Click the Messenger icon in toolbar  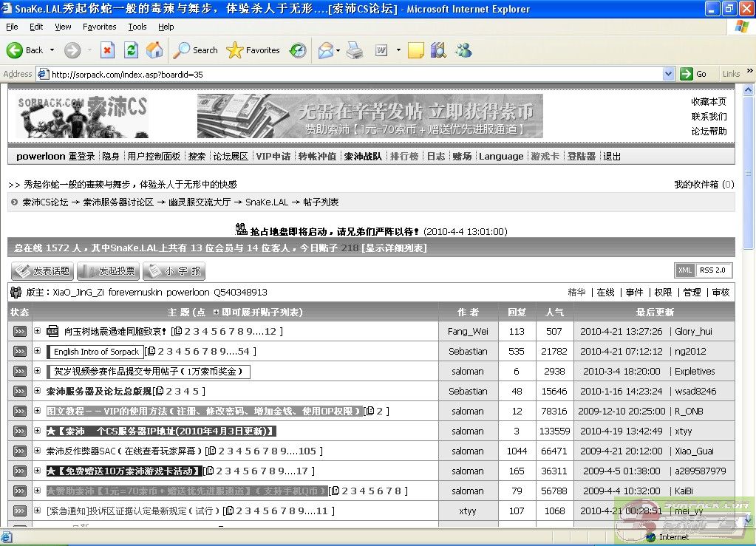(x=463, y=50)
